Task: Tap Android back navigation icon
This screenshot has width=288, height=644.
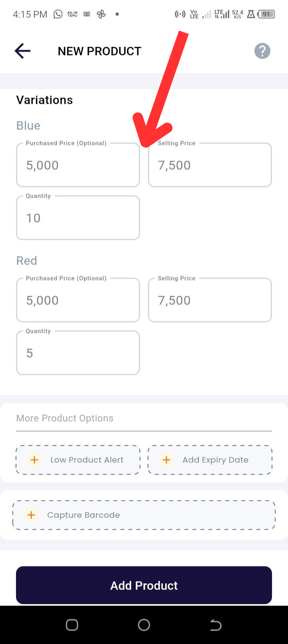Action: point(216,625)
